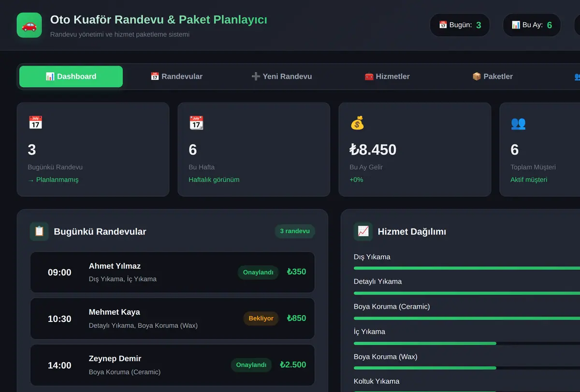Open the Mehmet Kaya 10:30 appointment

pyautogui.click(x=173, y=319)
